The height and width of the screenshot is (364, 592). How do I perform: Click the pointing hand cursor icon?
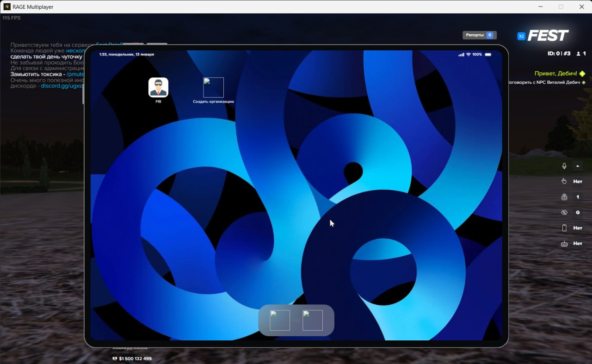point(564,181)
